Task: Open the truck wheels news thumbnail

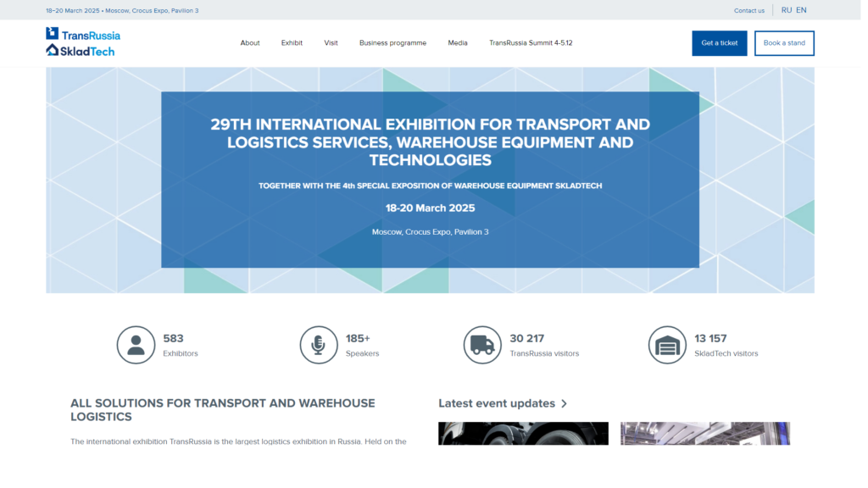Action: point(523,434)
